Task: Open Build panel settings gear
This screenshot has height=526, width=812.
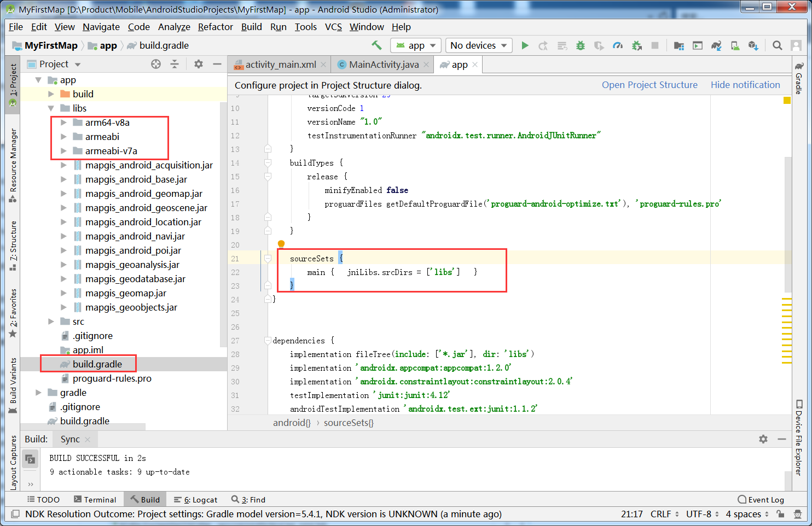Action: tap(763, 439)
